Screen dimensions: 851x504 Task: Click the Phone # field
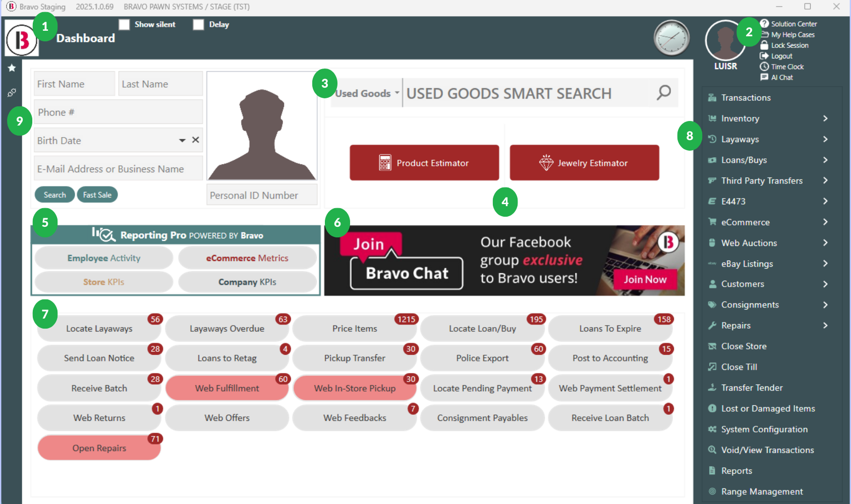coord(118,112)
